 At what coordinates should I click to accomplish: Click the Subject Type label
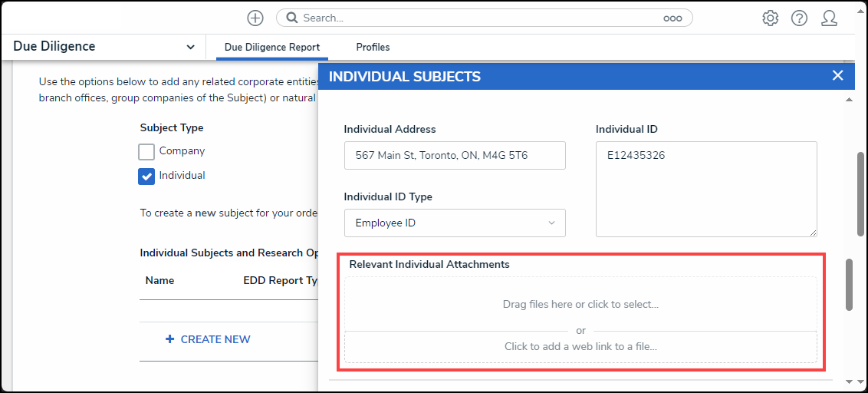[172, 127]
